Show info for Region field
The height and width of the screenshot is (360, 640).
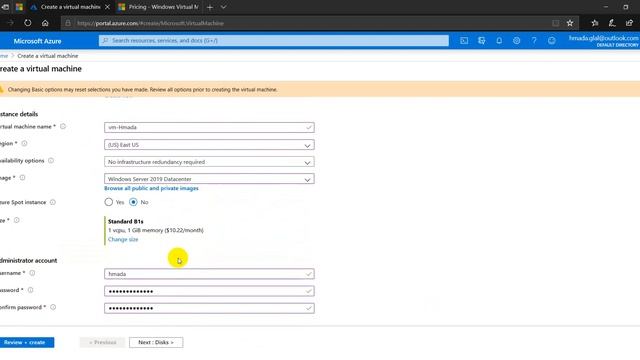pyautogui.click(x=24, y=143)
